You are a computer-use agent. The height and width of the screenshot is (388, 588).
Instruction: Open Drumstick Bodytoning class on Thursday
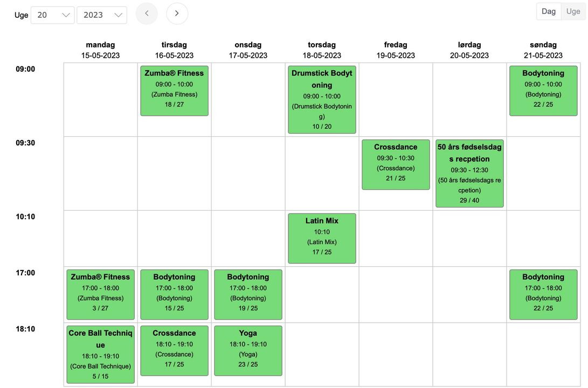point(322,100)
